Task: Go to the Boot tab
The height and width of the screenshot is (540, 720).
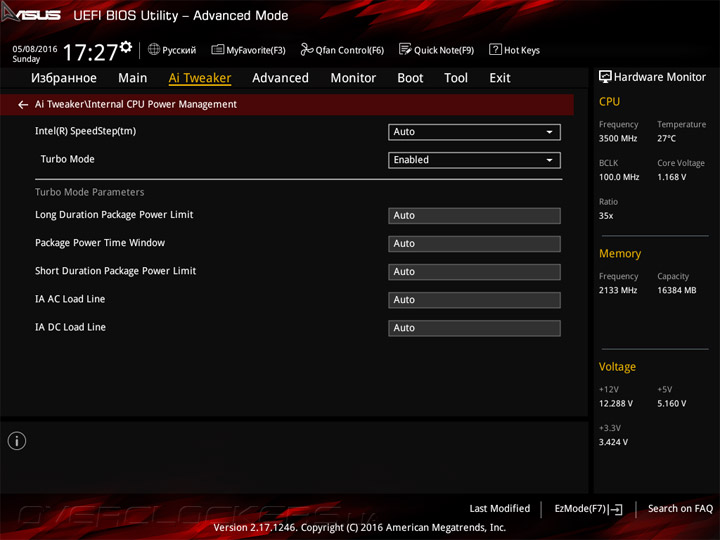Action: coord(410,78)
